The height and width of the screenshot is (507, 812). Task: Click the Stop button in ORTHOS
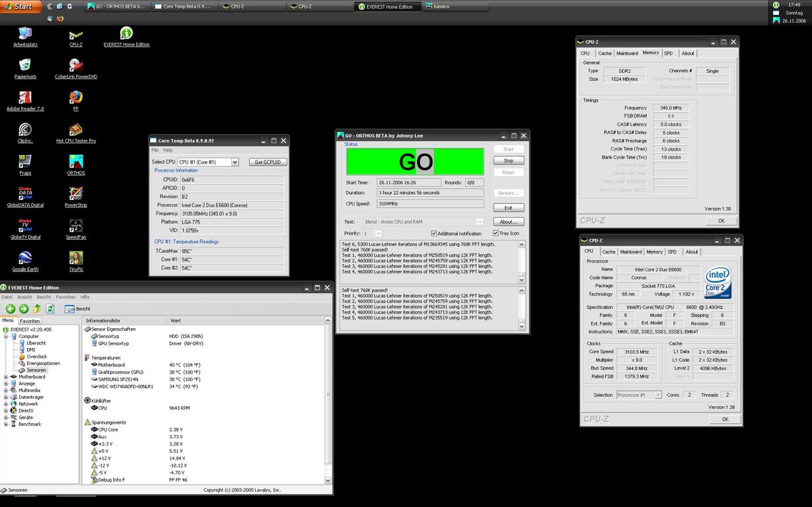[x=508, y=160]
